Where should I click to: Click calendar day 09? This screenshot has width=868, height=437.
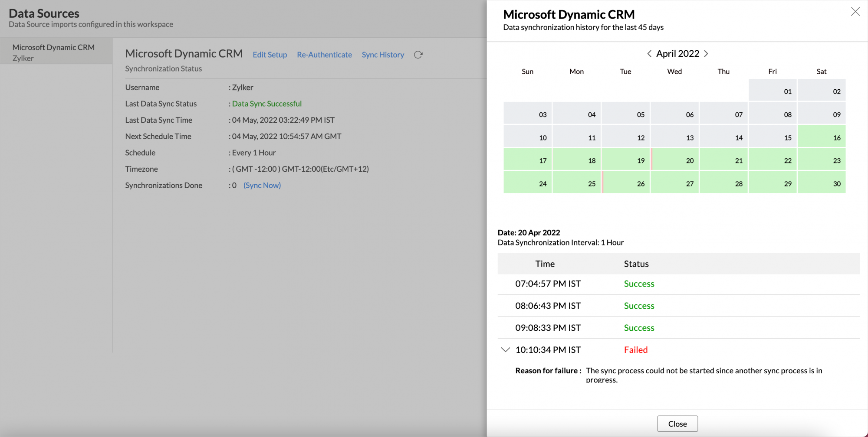[822, 113]
